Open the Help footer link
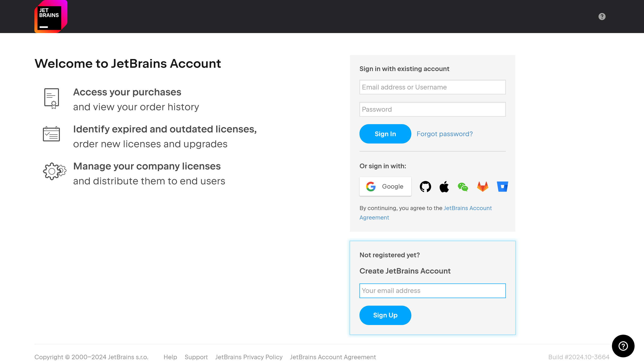 click(170, 357)
